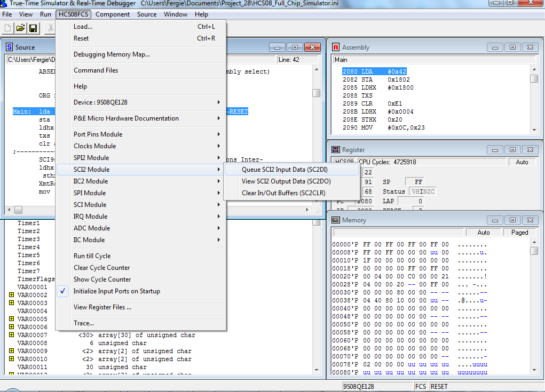Open the Port Pins Module submenu

pos(98,134)
